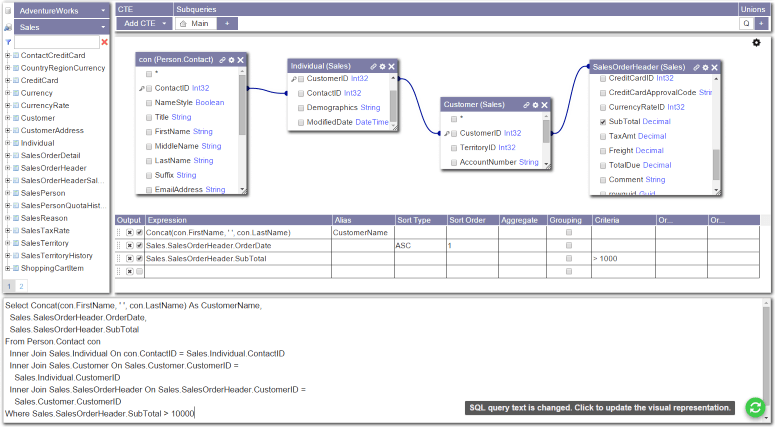Screen dimensions: 775x427
Task: Click the green refresh visual representation button
Action: [755, 408]
